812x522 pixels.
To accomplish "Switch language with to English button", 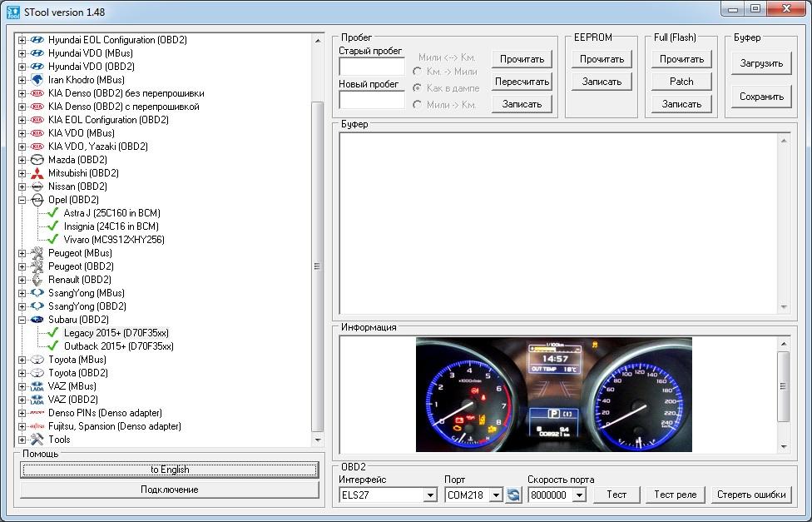I will [170, 470].
